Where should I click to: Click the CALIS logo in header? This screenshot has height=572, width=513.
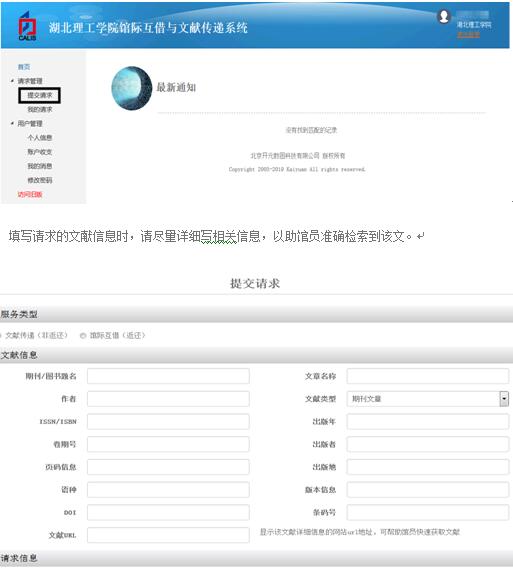27,26
